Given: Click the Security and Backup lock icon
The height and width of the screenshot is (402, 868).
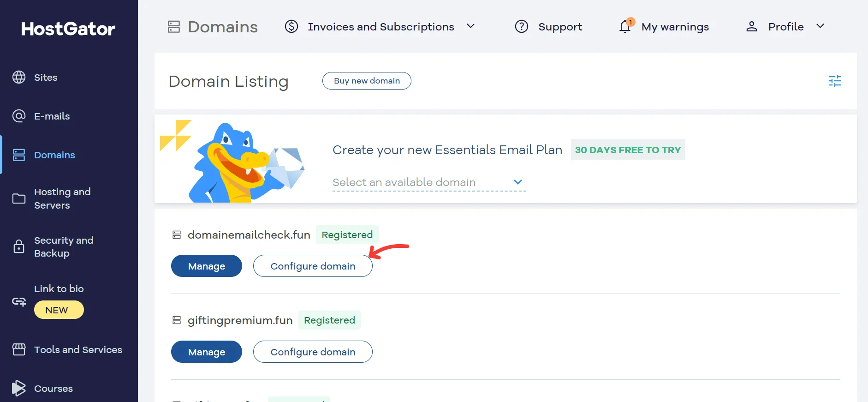Looking at the screenshot, I should (19, 246).
